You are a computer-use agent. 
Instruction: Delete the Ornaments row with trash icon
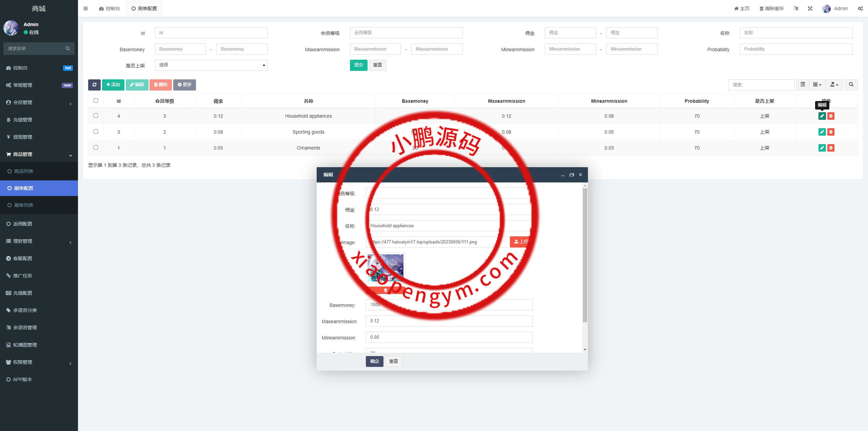pos(831,148)
